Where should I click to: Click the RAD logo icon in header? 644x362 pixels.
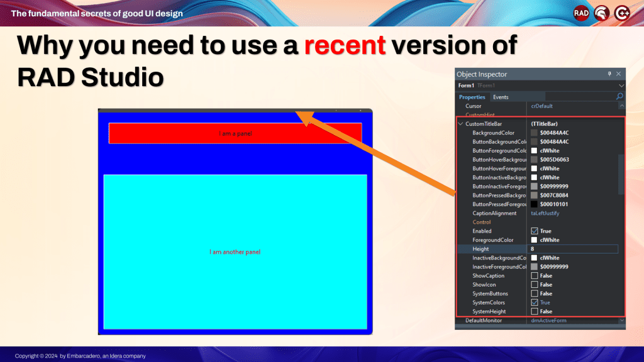[581, 14]
